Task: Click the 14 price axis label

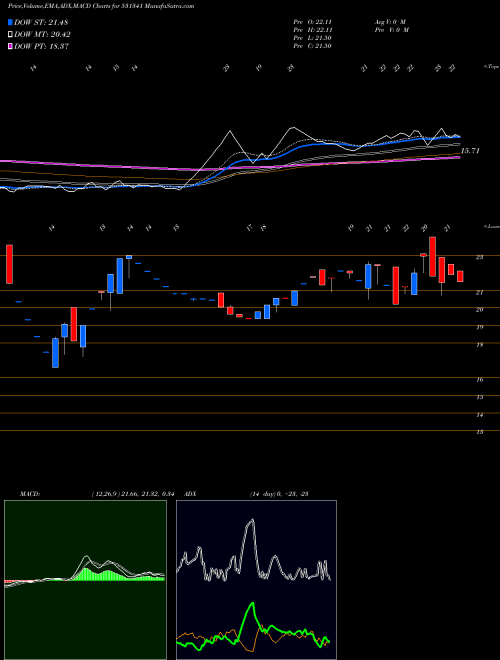Action: click(479, 415)
